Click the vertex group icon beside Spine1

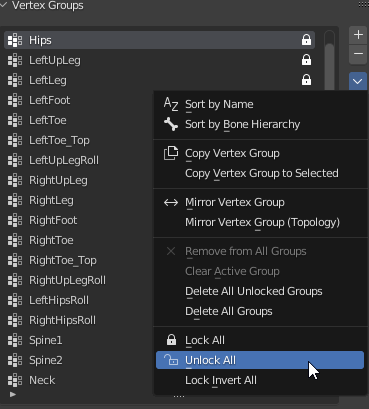(x=15, y=340)
